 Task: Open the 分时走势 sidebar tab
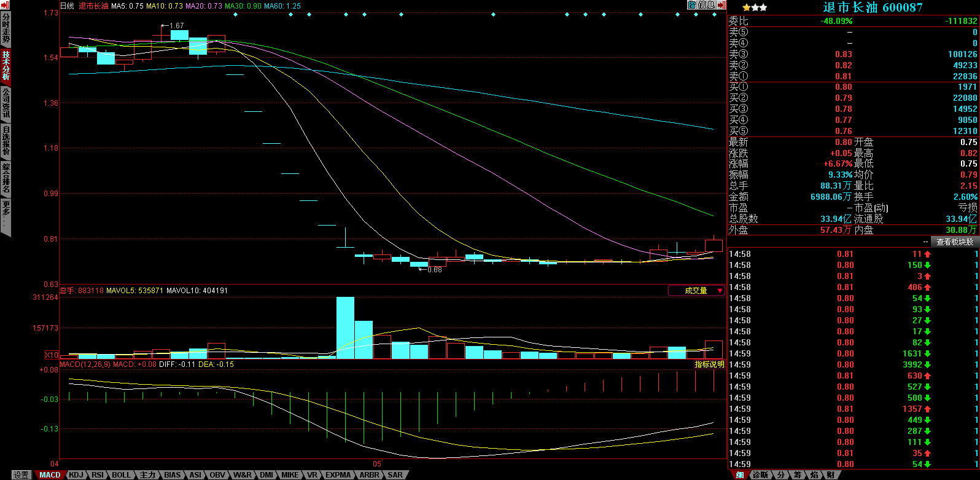tap(6, 29)
